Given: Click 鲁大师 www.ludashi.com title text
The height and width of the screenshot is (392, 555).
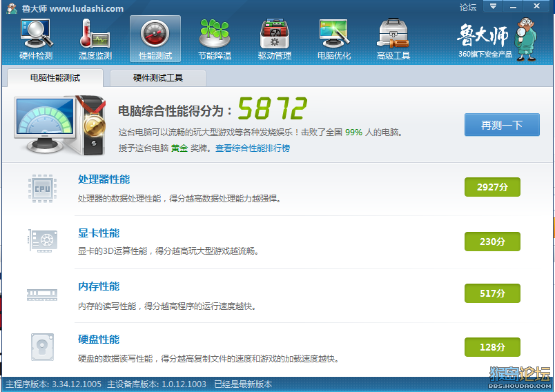Looking at the screenshot, I should (72, 8).
